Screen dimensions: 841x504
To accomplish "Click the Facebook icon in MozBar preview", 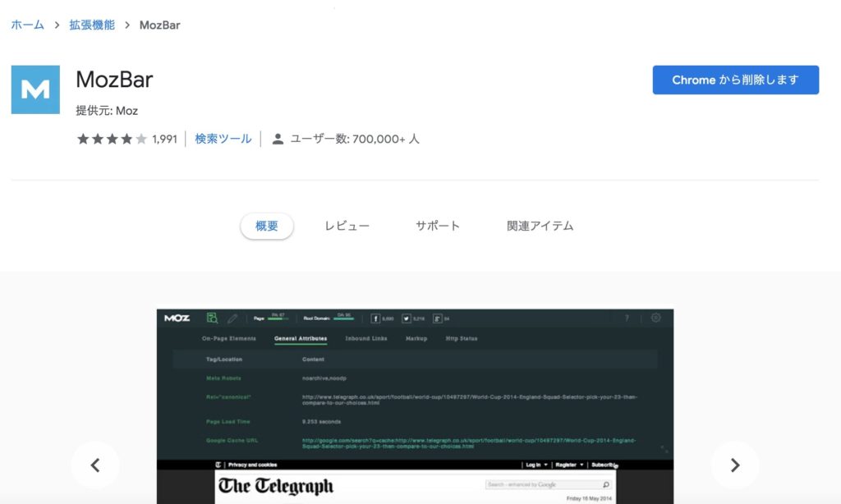I will pyautogui.click(x=375, y=318).
